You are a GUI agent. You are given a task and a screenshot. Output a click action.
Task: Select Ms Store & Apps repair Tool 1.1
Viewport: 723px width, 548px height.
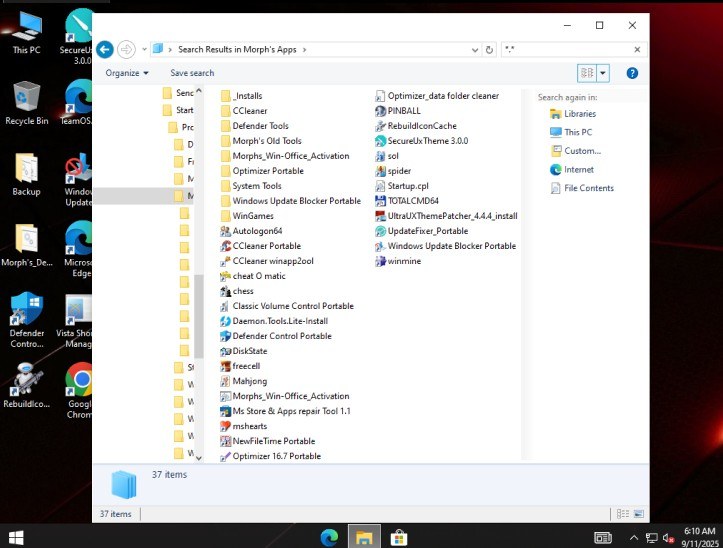[x=285, y=411]
